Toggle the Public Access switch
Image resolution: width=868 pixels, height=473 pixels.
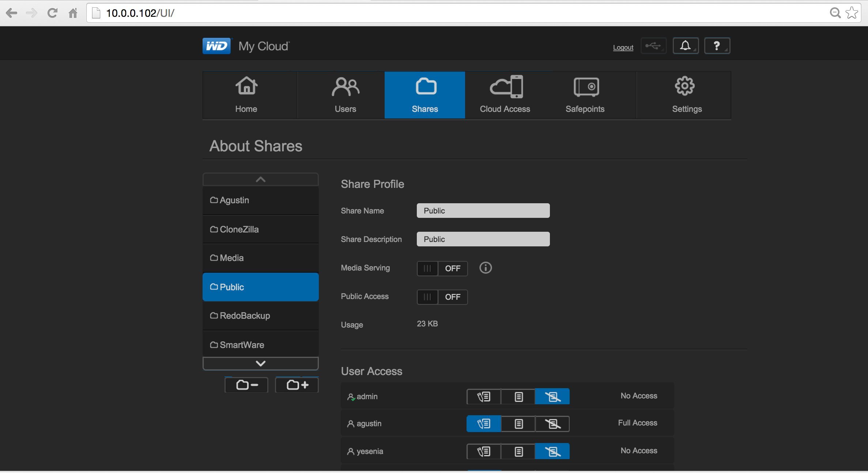[x=442, y=297]
